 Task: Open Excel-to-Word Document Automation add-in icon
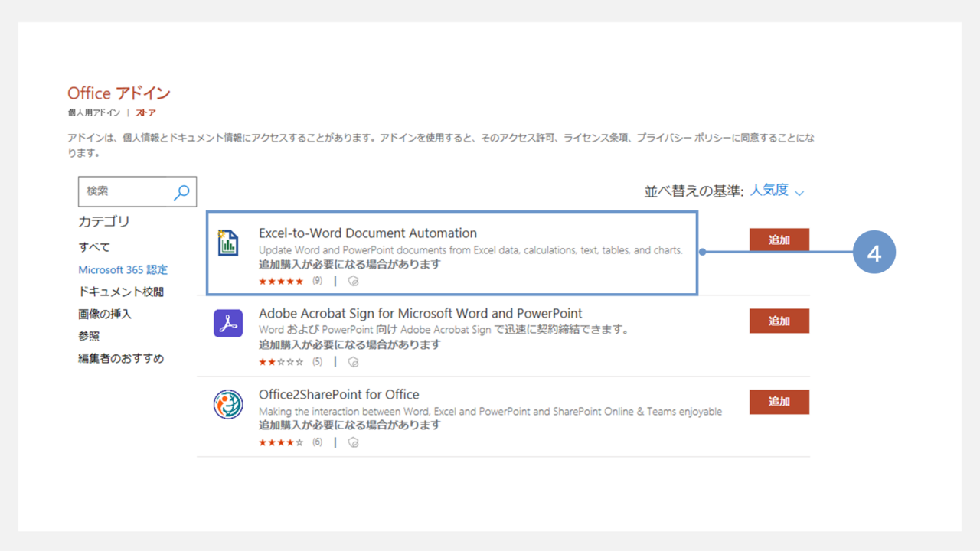[227, 243]
